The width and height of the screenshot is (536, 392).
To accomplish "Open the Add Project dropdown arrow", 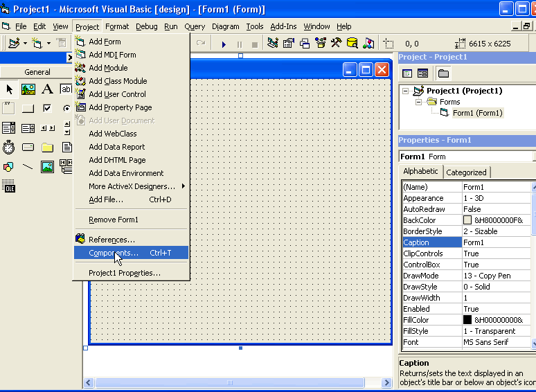I will pos(26,44).
